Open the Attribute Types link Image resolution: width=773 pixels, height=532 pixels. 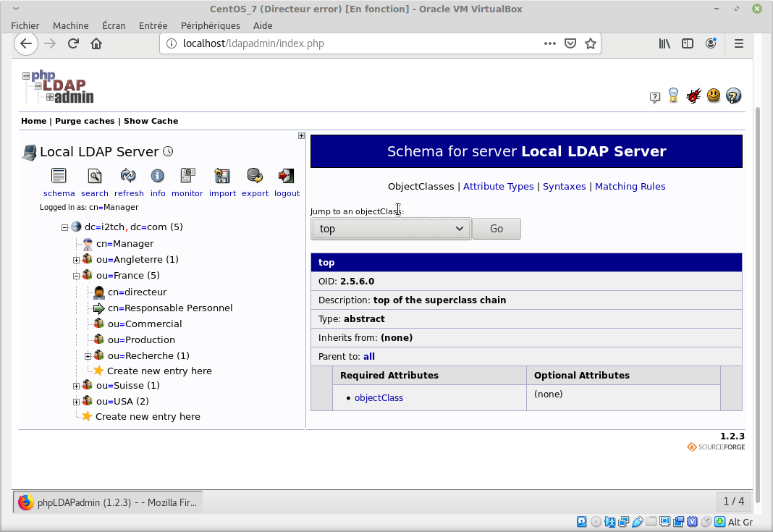pos(498,186)
